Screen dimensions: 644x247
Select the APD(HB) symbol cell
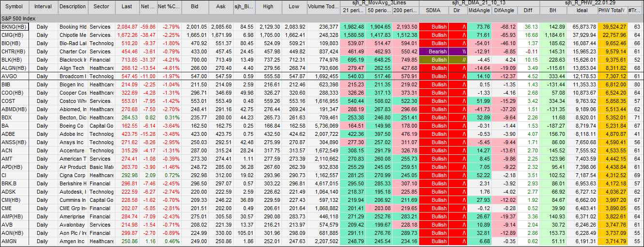15,167
